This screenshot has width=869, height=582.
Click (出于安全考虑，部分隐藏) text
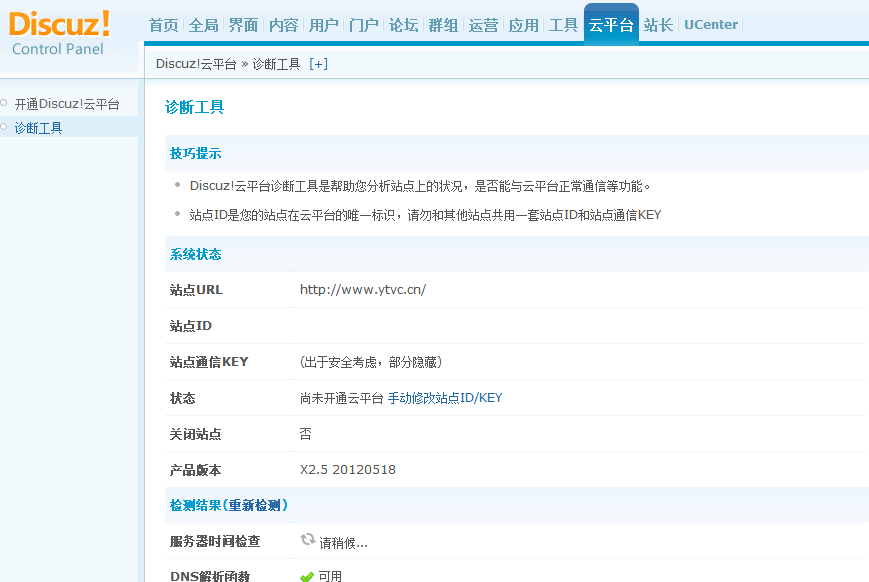coord(371,362)
